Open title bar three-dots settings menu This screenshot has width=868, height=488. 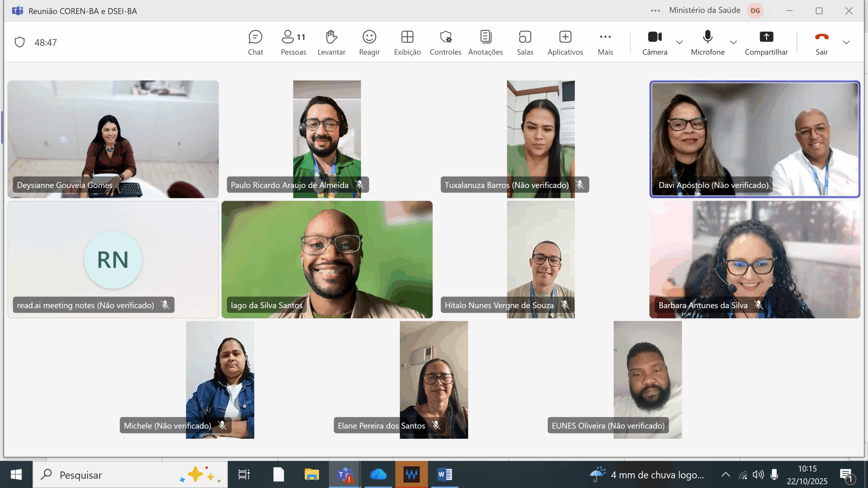pyautogui.click(x=655, y=11)
